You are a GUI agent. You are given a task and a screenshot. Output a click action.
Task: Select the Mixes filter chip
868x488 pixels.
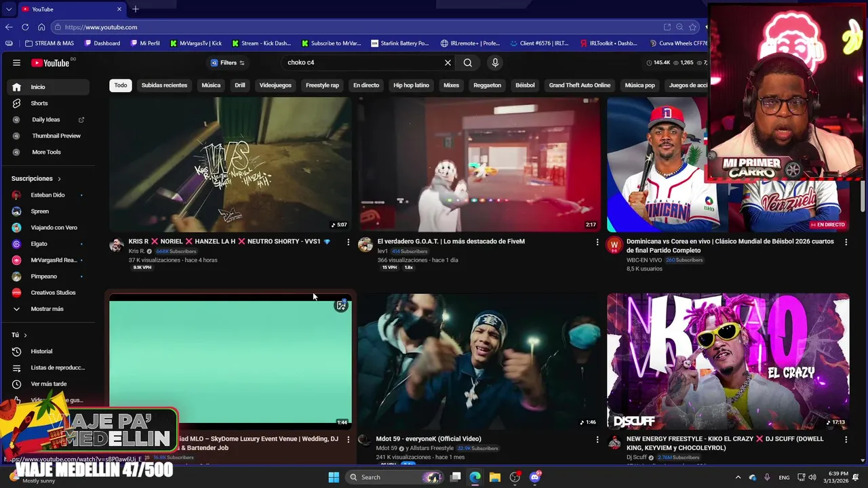(451, 85)
